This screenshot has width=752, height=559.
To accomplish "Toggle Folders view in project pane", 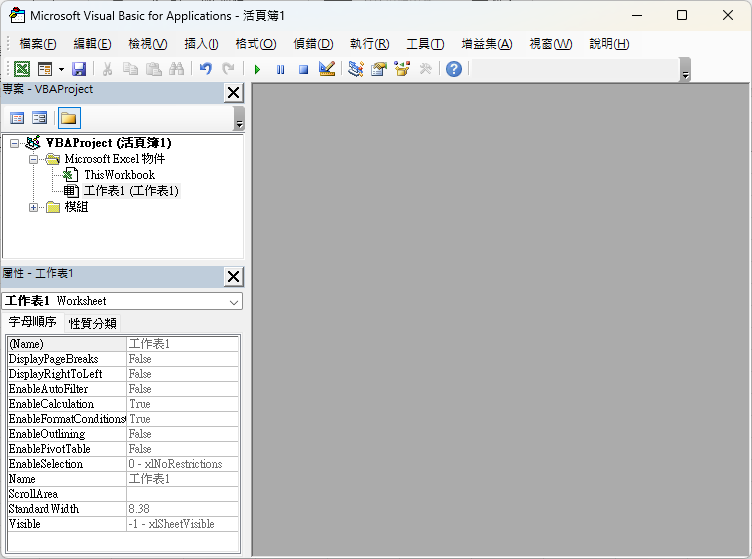I will coord(69,118).
